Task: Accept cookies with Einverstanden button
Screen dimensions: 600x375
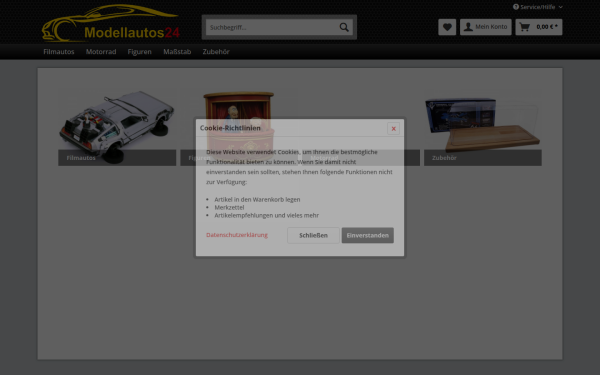Action: (368, 235)
